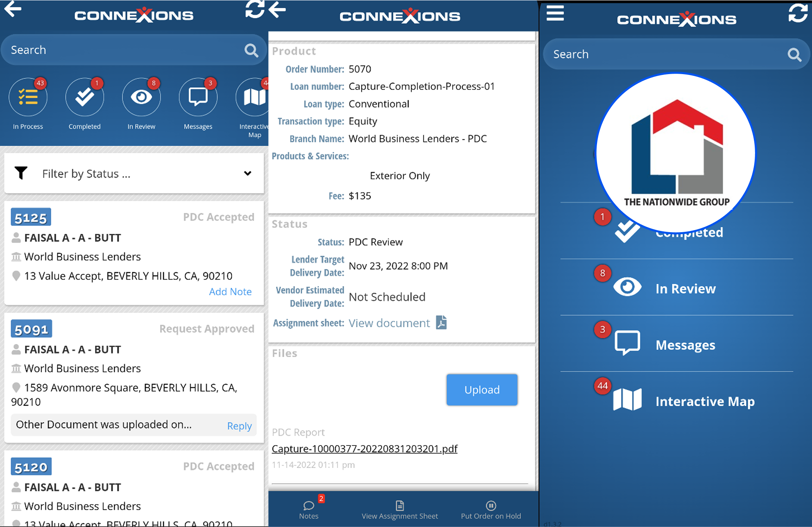Focus the Search field in right panel
812x527 pixels.
point(676,54)
